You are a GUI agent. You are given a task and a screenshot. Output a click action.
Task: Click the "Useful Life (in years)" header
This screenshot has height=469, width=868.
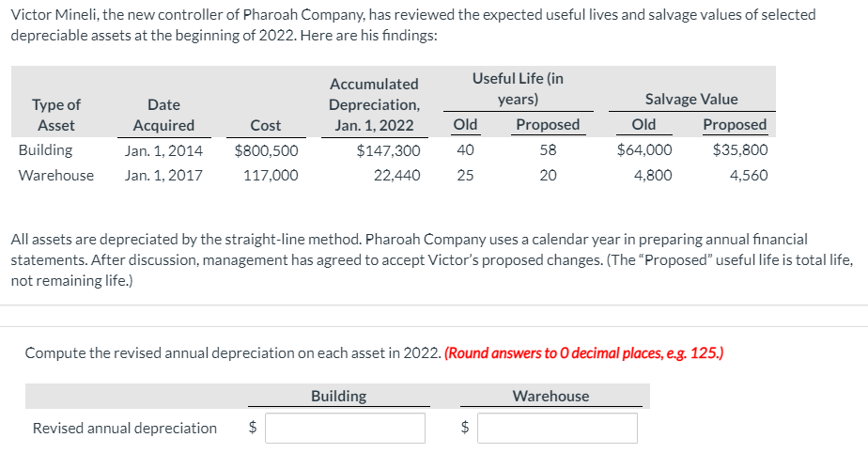[x=518, y=89]
